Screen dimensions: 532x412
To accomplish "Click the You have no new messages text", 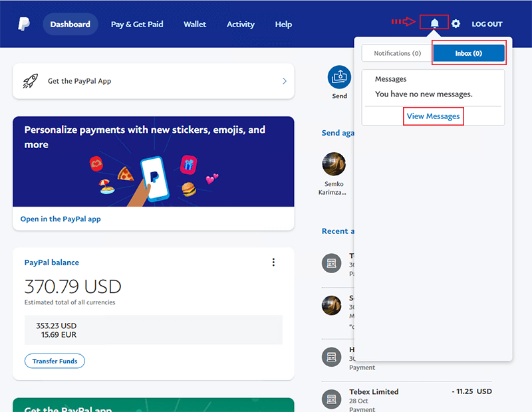I will [x=424, y=94].
